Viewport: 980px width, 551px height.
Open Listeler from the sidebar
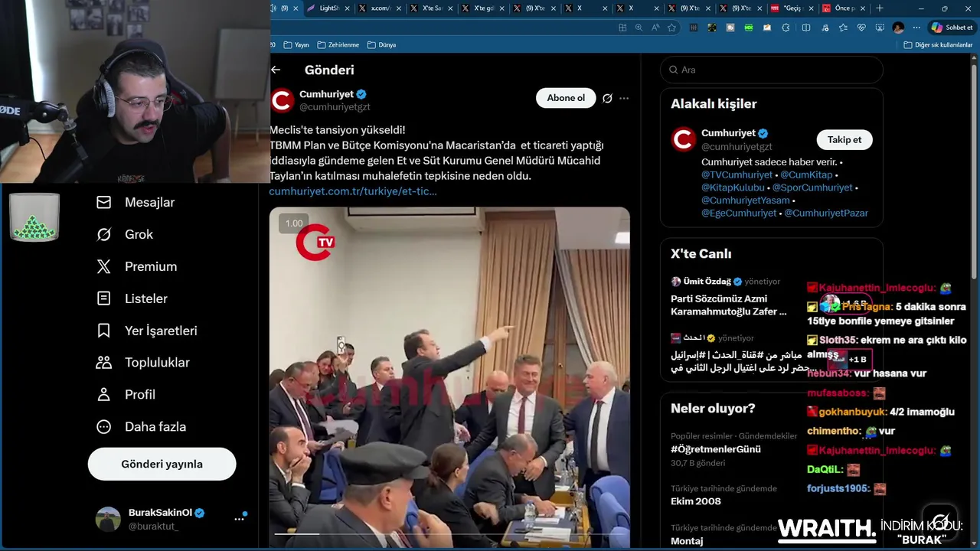click(x=132, y=298)
